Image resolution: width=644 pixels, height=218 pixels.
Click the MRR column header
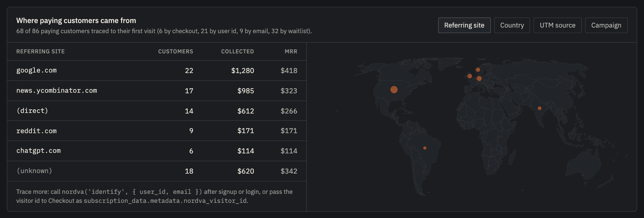point(291,51)
